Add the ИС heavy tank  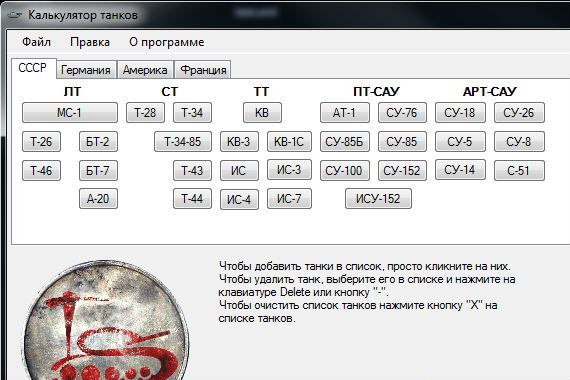point(239,171)
